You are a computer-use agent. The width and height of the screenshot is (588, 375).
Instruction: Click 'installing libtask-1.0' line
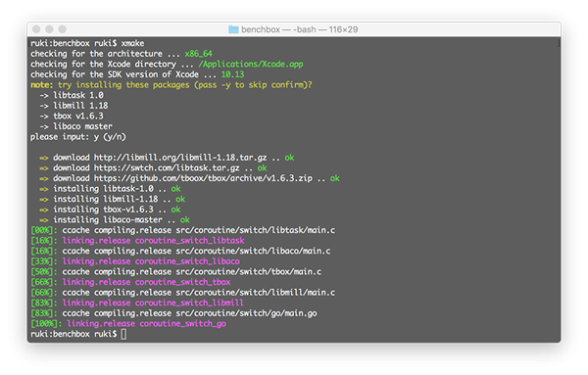103,188
